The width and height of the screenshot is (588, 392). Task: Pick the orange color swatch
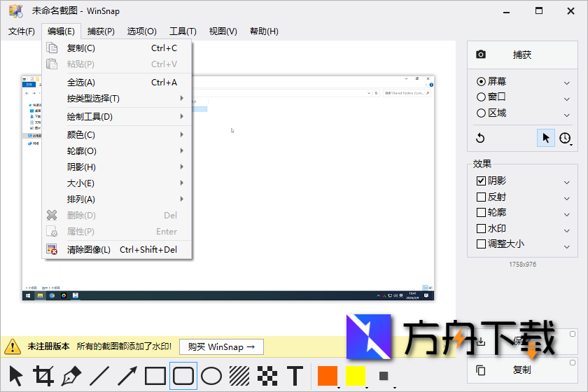[x=328, y=376]
